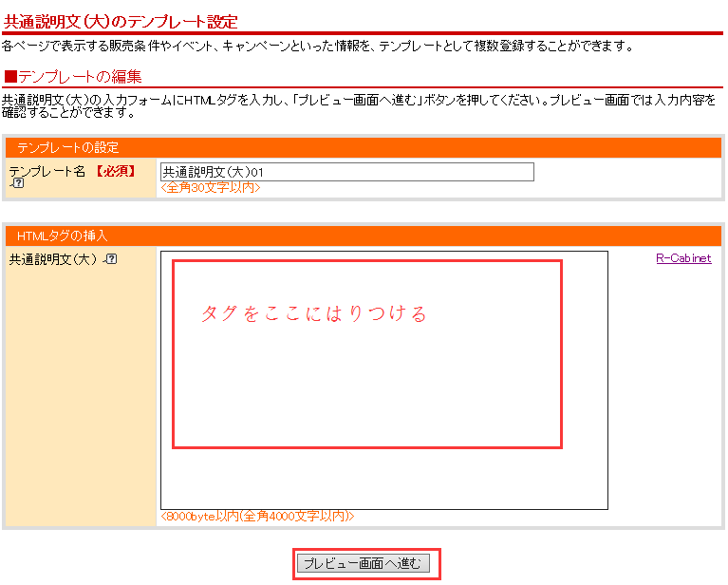Click the 共通説明文(大) row label text

tap(53, 258)
